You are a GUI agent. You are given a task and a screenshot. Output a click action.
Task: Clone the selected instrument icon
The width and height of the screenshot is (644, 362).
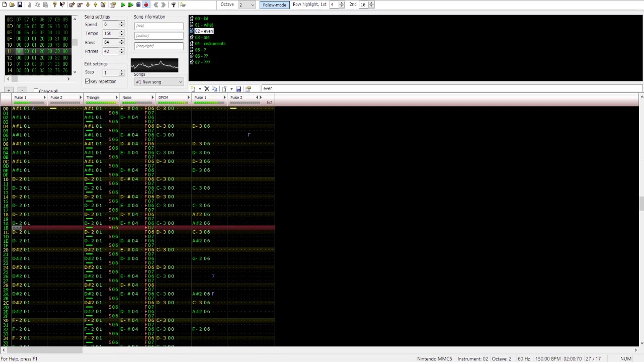click(214, 89)
